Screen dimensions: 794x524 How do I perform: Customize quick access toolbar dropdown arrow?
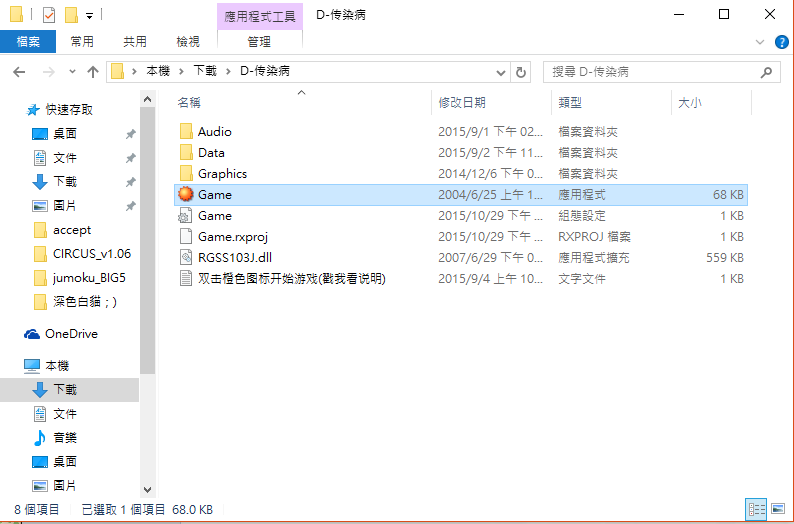(x=89, y=16)
